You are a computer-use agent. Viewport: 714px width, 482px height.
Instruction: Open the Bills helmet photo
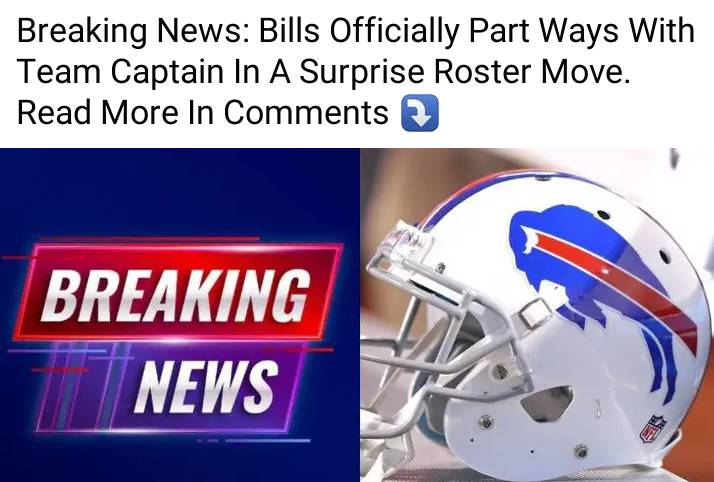coord(537,315)
